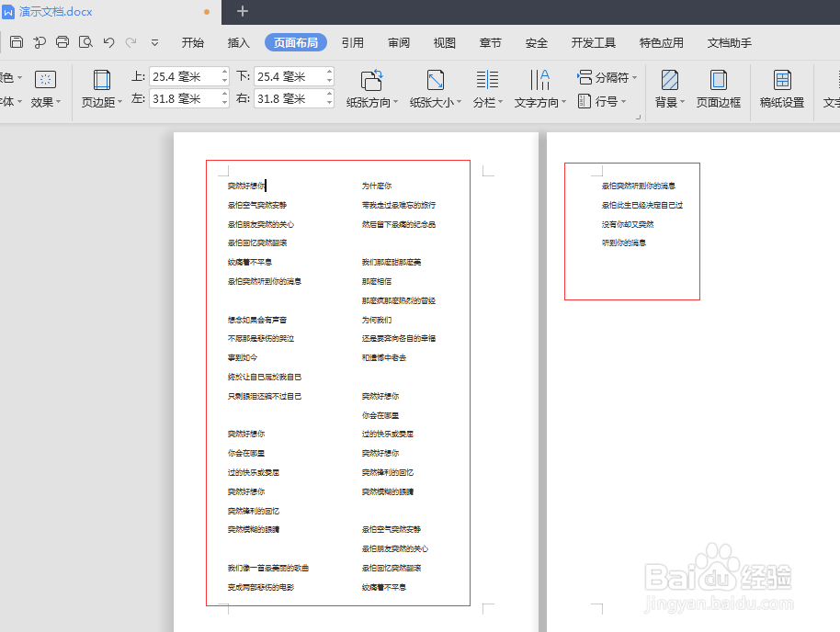Click the Redo arrow icon
This screenshot has height=632, width=840.
point(131,42)
